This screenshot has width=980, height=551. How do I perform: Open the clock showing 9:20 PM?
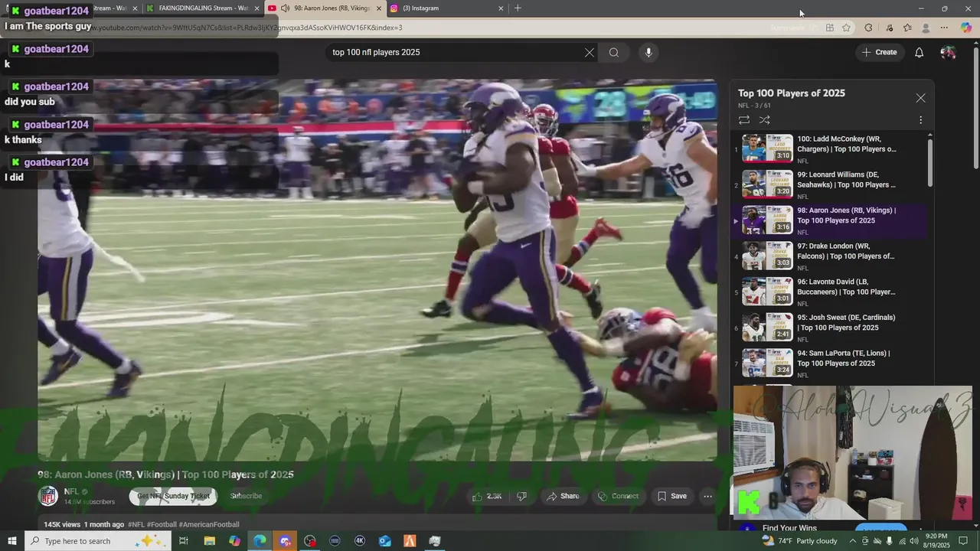(x=937, y=541)
